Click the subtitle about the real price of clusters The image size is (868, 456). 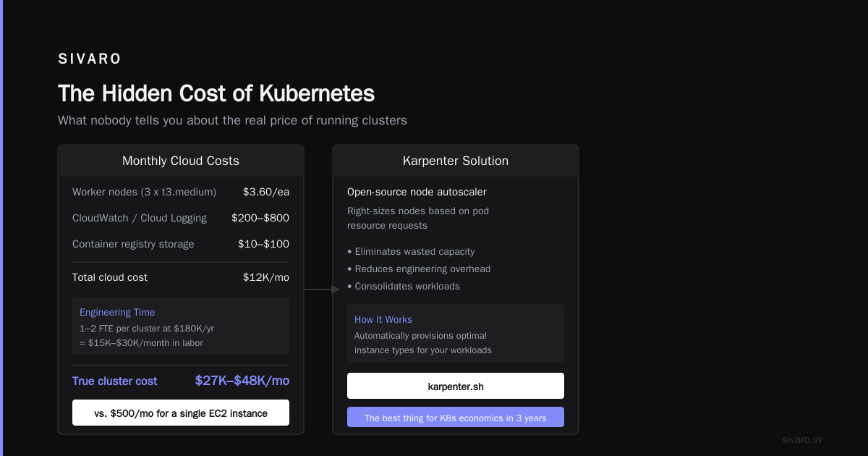coord(232,120)
